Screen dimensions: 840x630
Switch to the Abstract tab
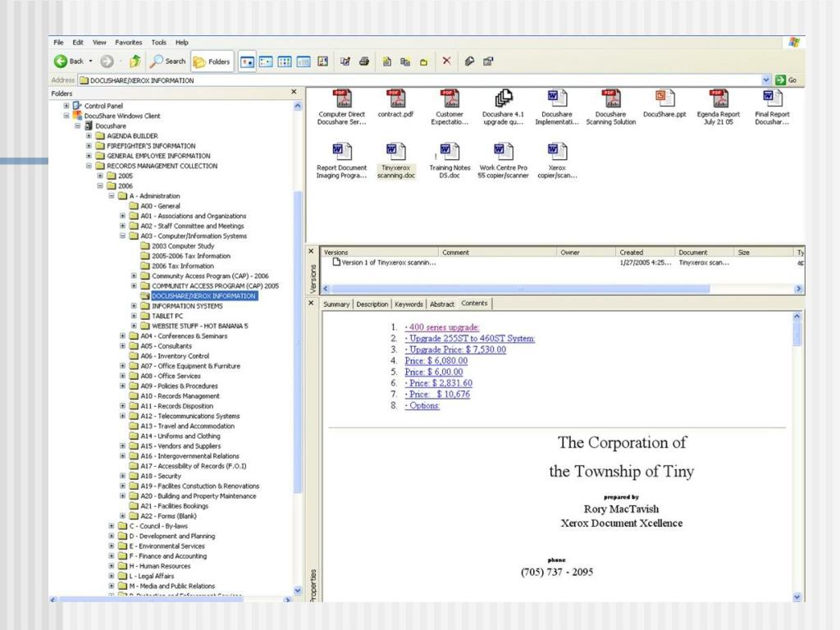pyautogui.click(x=442, y=304)
